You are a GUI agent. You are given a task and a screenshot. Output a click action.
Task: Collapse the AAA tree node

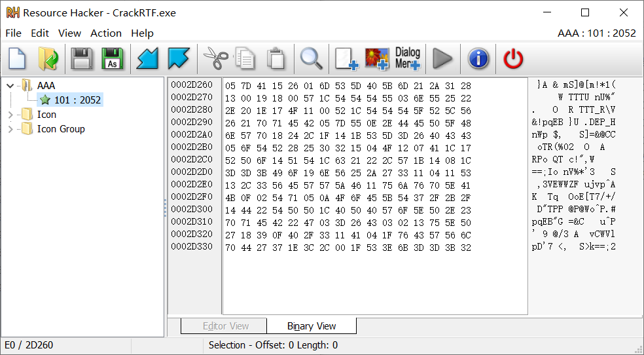[10, 86]
